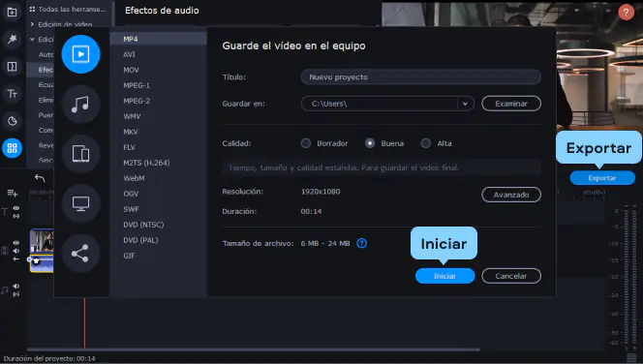Viewport: 643px width, 364px height.
Task: Select Borrador quality radio button
Action: pyautogui.click(x=305, y=143)
